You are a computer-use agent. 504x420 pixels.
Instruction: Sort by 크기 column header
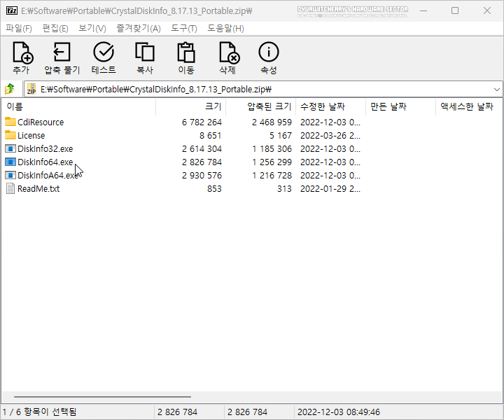(191, 106)
